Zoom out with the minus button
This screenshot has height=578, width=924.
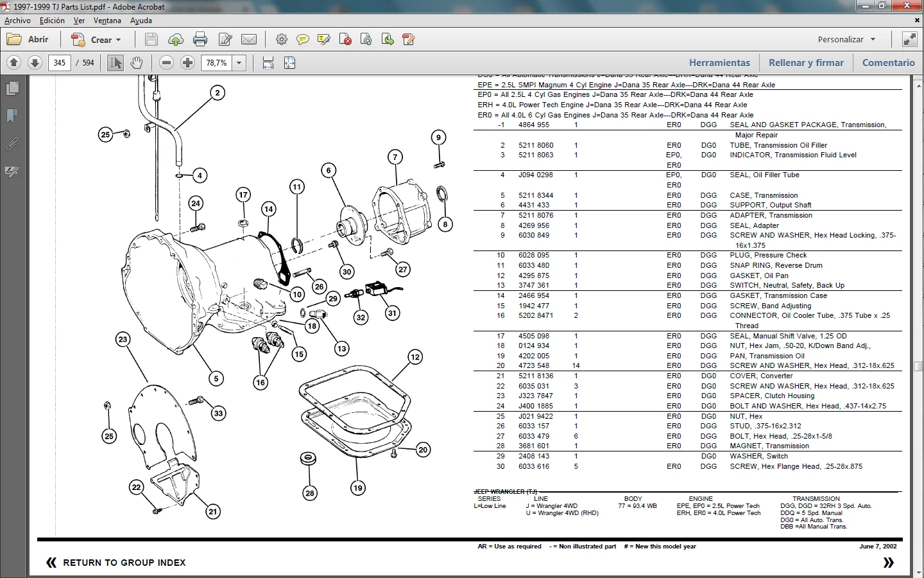coord(167,63)
